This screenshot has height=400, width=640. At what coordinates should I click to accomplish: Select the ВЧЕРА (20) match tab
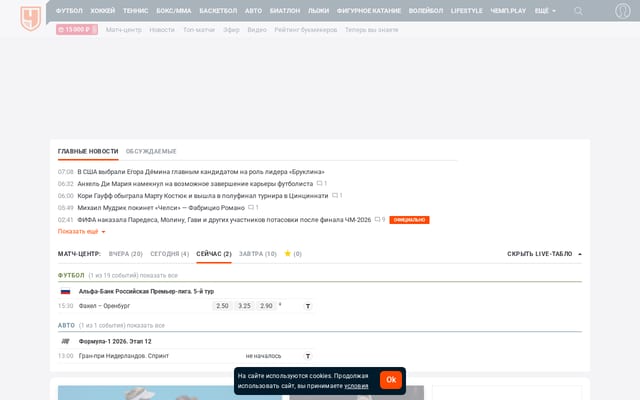[x=125, y=254]
